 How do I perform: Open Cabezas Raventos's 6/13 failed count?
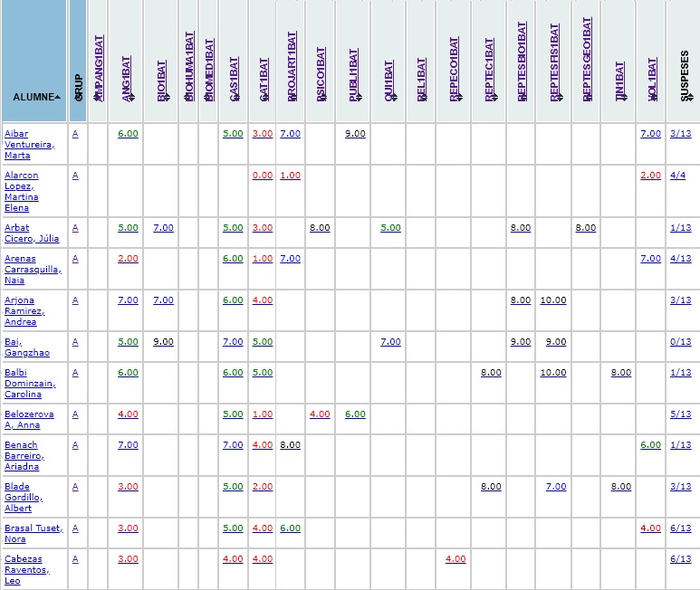click(x=680, y=559)
